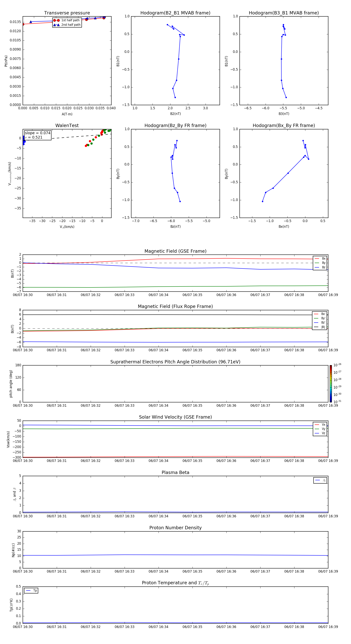351x644 pixels.
Task: Click the |B| legend entry in Flux Rope panel
Action: [320, 327]
